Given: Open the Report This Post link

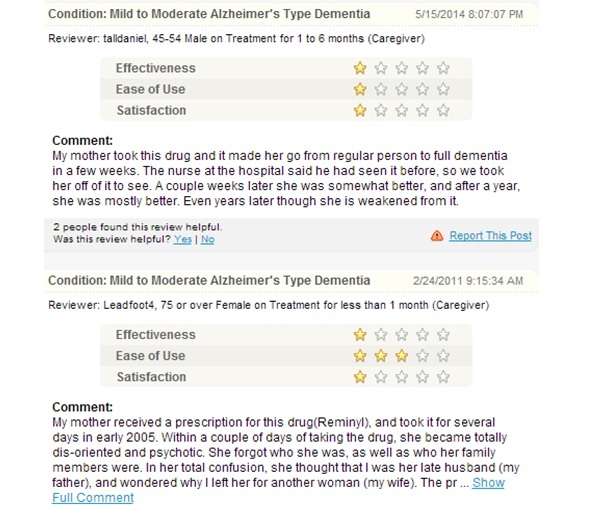Looking at the screenshot, I should 491,235.
